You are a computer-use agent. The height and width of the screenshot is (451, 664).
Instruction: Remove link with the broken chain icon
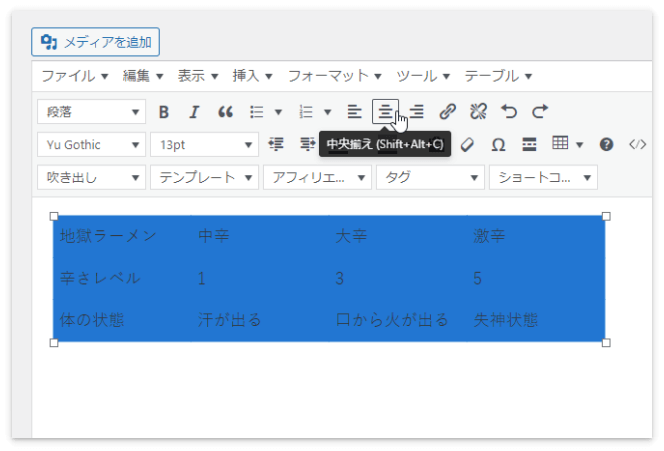point(478,112)
